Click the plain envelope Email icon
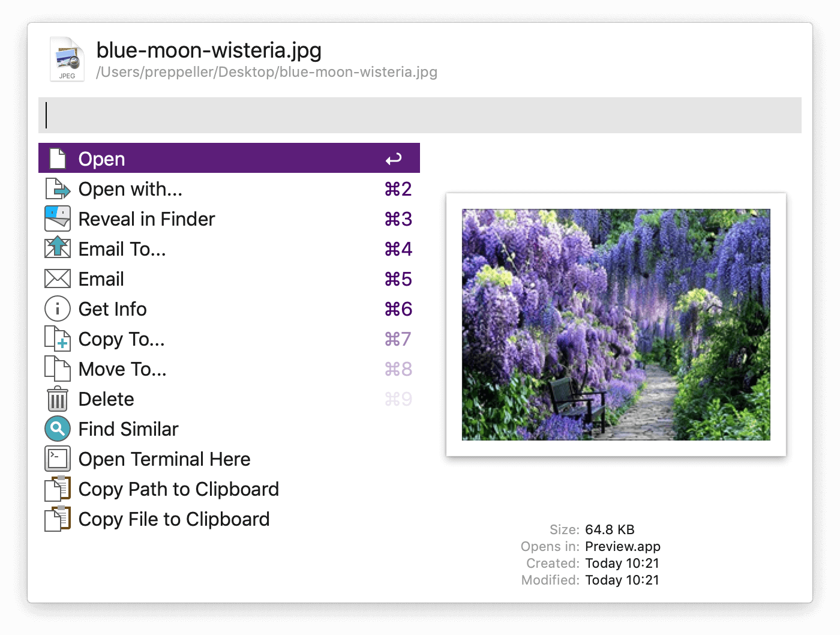 56,278
